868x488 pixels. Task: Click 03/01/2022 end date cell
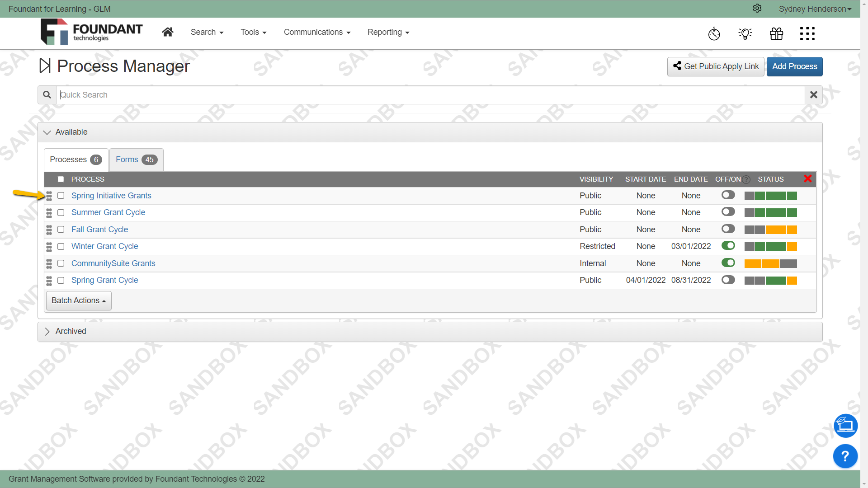click(x=691, y=246)
